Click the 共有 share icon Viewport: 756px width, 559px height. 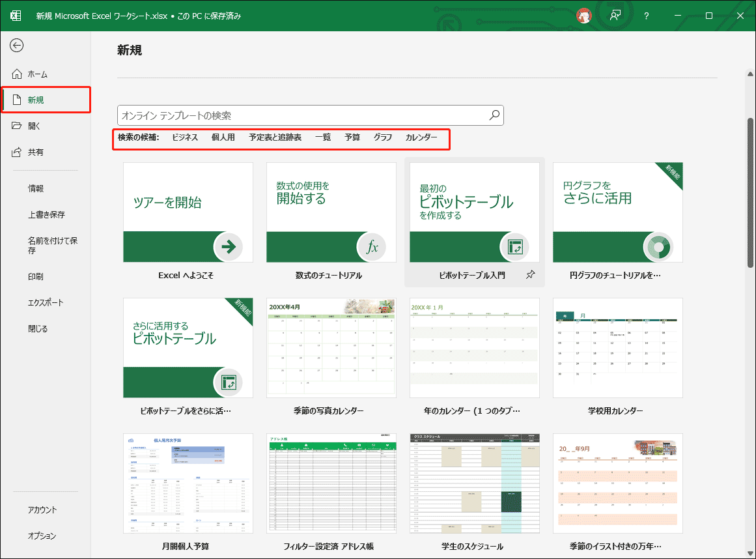tap(17, 152)
